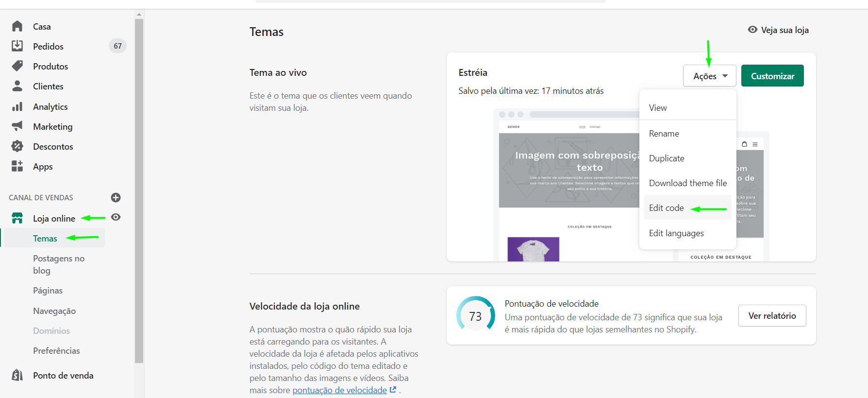Click the Salvo pela última vez text
Screen dimensions: 868x398
(x=531, y=91)
